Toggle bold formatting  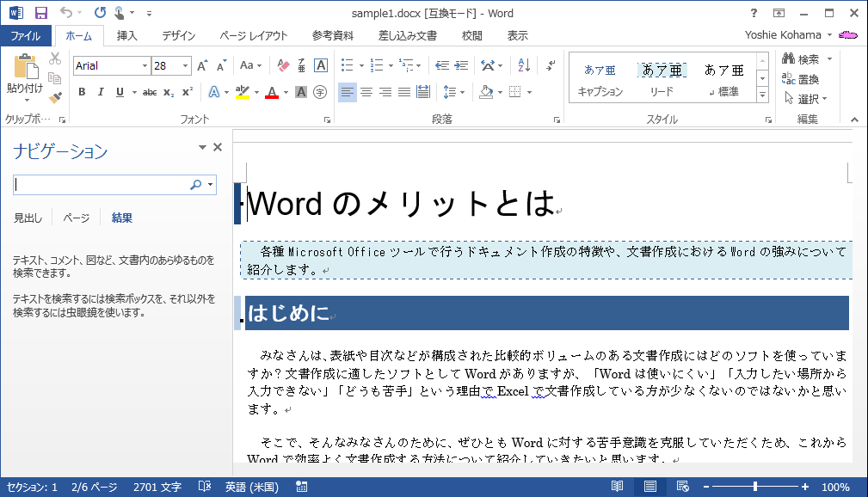pos(82,92)
